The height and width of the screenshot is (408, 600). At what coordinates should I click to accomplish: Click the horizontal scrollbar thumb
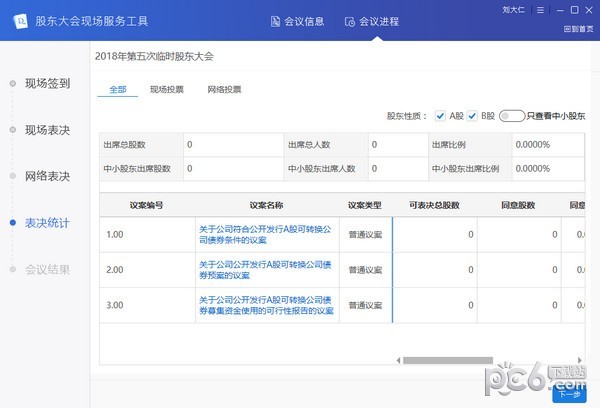[448, 360]
